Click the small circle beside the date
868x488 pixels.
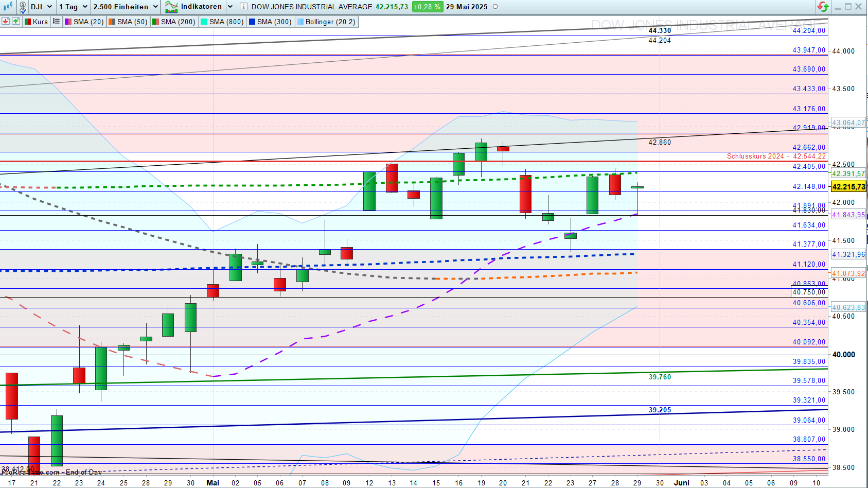(x=495, y=7)
